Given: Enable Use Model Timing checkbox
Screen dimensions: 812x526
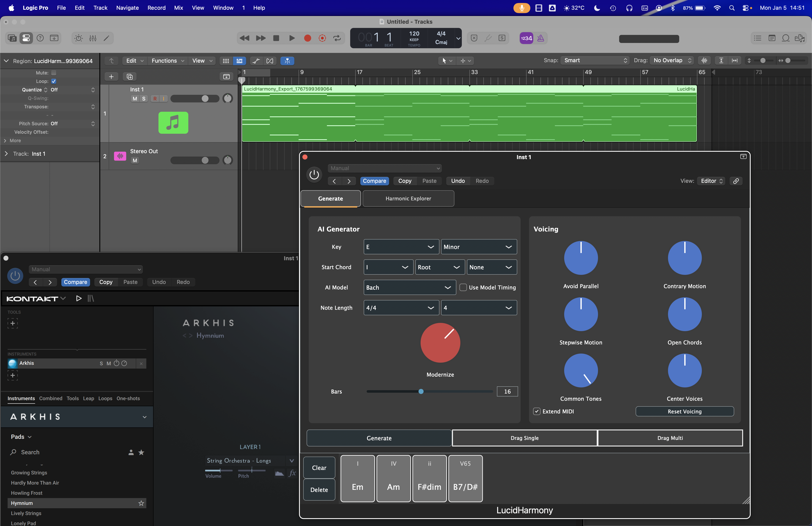Looking at the screenshot, I should coord(463,287).
